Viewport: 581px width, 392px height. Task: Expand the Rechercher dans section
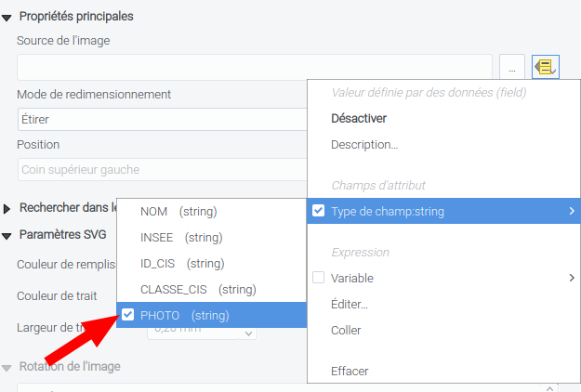7,208
